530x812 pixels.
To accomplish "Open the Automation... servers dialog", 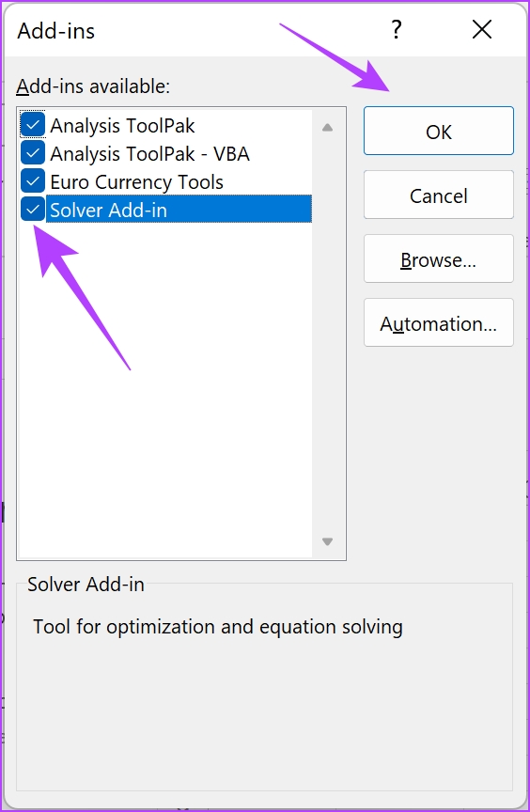I will [439, 322].
